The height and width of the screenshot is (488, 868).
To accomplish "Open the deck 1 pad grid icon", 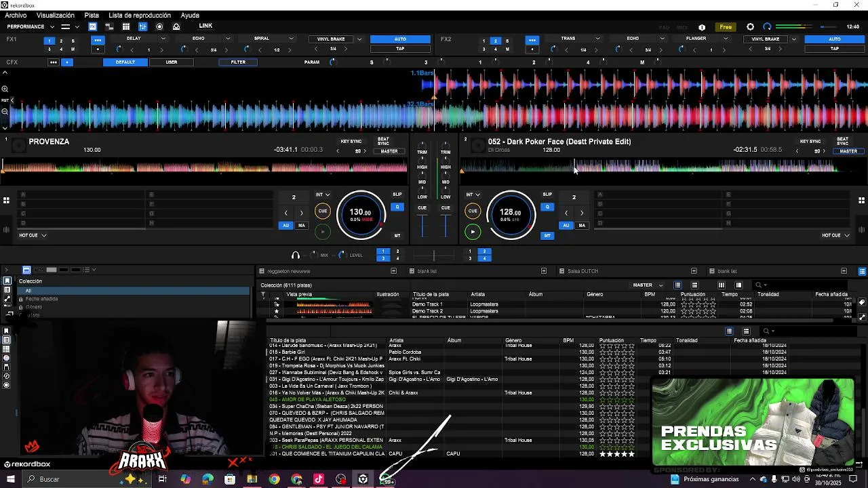I will tap(6, 200).
